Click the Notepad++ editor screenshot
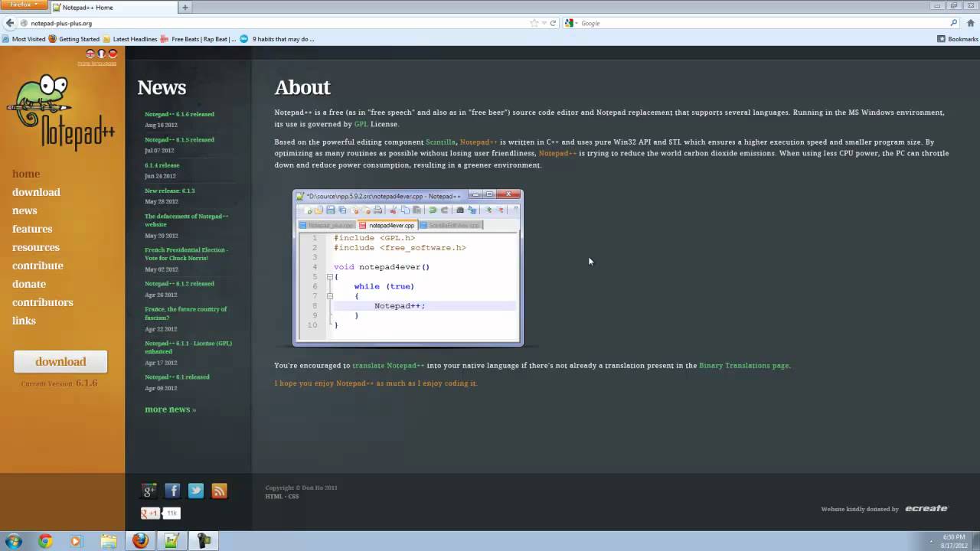Viewport: 980px width, 551px height. tap(408, 268)
